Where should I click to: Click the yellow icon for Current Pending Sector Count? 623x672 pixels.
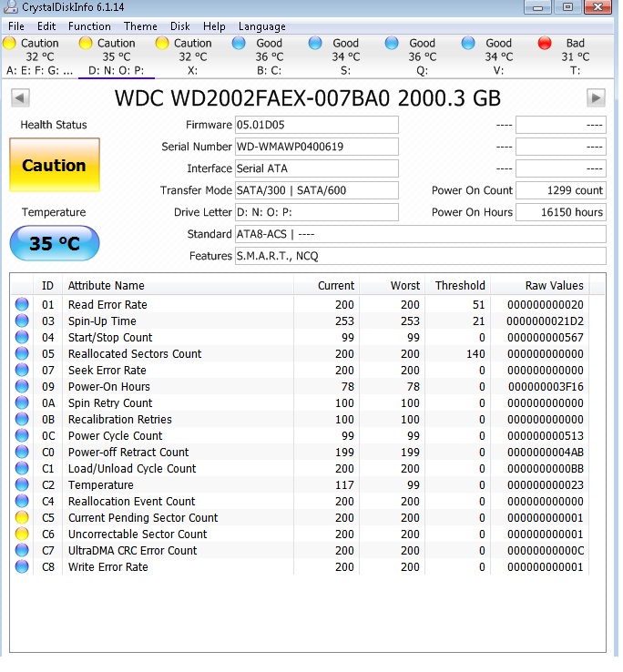pyautogui.click(x=22, y=517)
